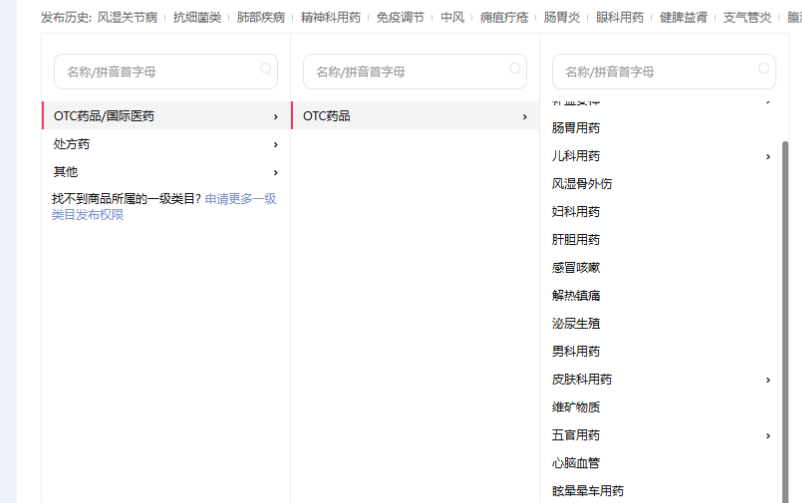The image size is (802, 503).
Task: Click search icon in first category column
Action: [265, 69]
